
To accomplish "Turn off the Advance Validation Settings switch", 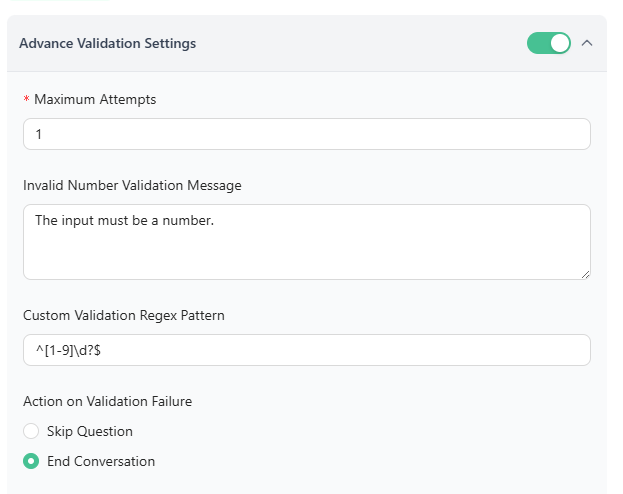I will coord(548,43).
